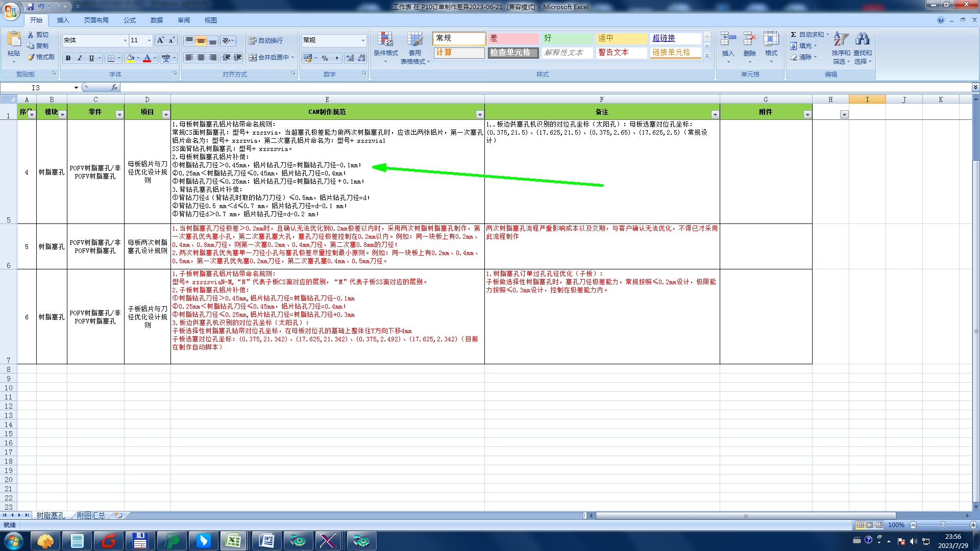980x551 pixels.
Task: Click the AutoSum (自动求和) button
Action: [x=809, y=35]
